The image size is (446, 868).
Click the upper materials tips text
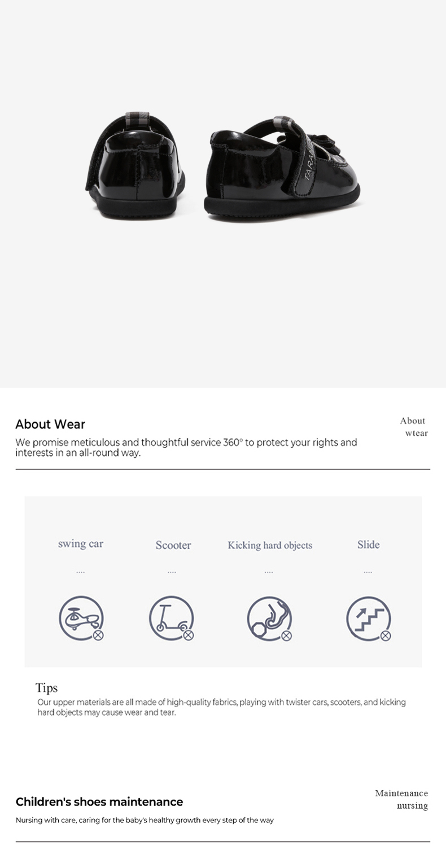pos(221,707)
